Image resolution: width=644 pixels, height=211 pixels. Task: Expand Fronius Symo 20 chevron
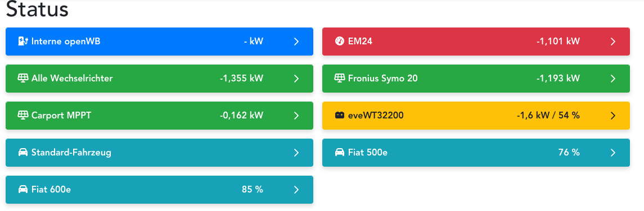[613, 79]
